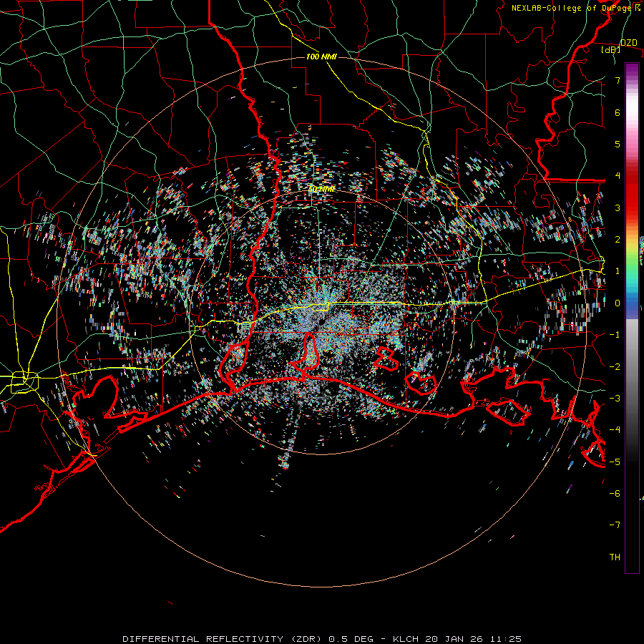Image resolution: width=644 pixels, height=644 pixels.
Task: Click the KLCH station ID in the caption
Action: (x=406, y=639)
